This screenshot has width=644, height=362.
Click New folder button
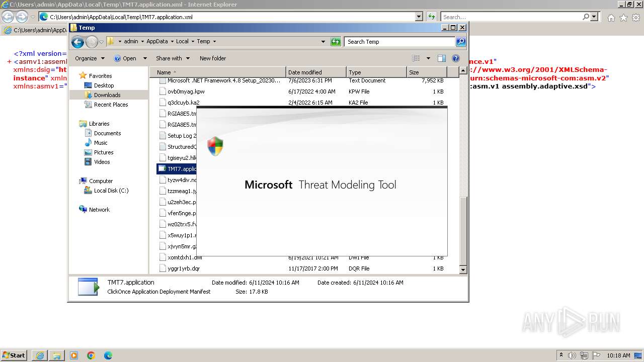pos(213,58)
